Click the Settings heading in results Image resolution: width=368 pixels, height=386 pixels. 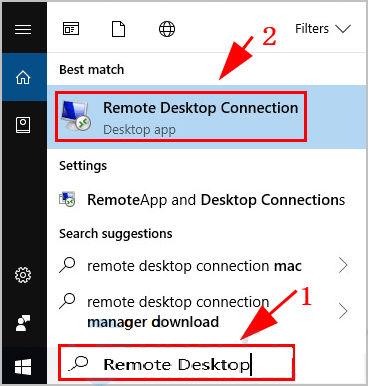[x=83, y=166]
